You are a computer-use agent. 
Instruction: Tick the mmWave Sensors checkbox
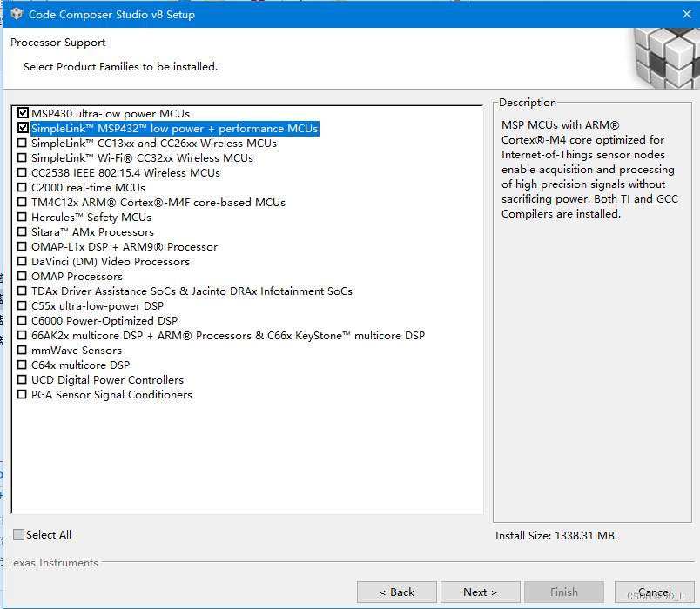pos(22,350)
